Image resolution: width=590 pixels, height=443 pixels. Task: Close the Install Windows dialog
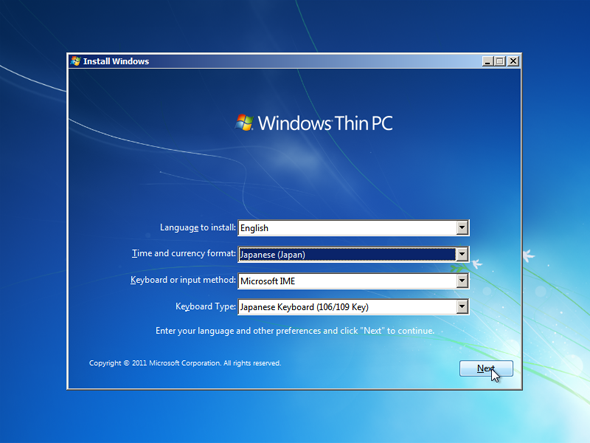(x=513, y=61)
